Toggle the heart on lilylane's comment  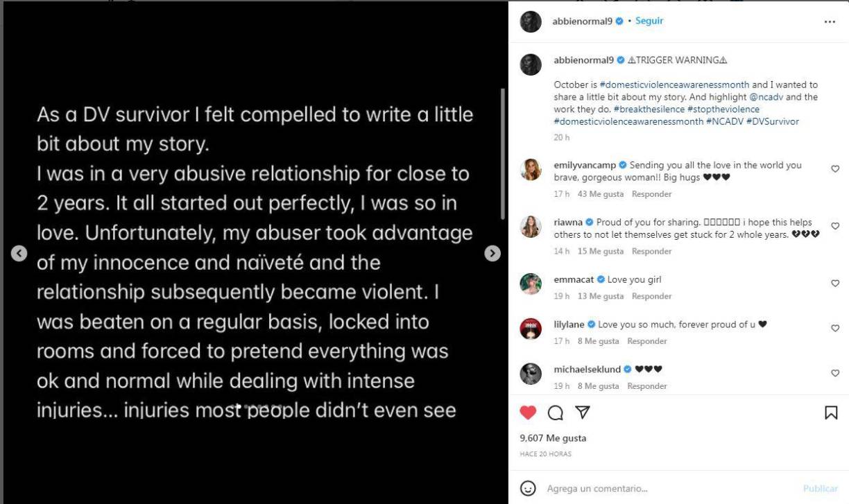coord(835,327)
